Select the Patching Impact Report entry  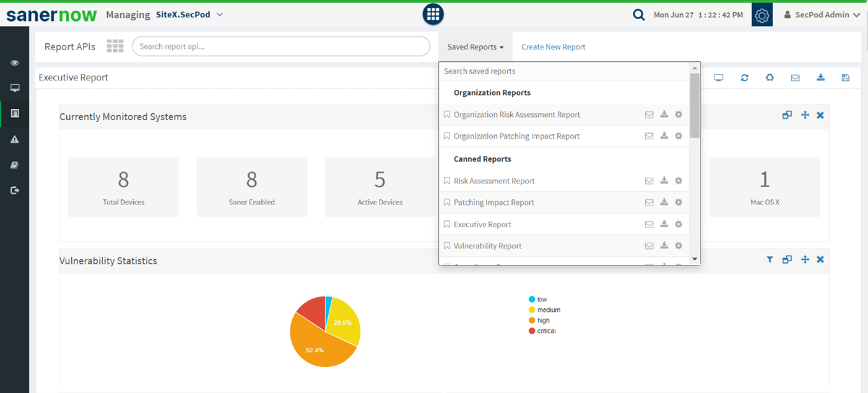[494, 203]
